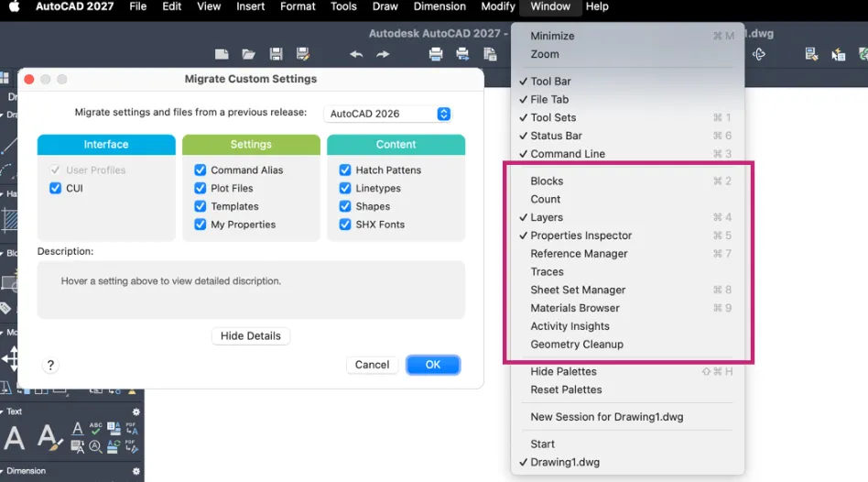868x482 pixels.
Task: Click the OK button
Action: tap(433, 365)
